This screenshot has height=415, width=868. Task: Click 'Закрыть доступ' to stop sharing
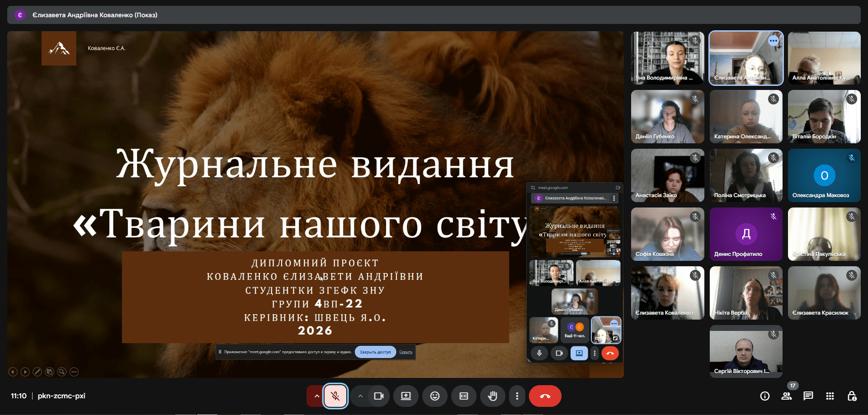coord(375,352)
